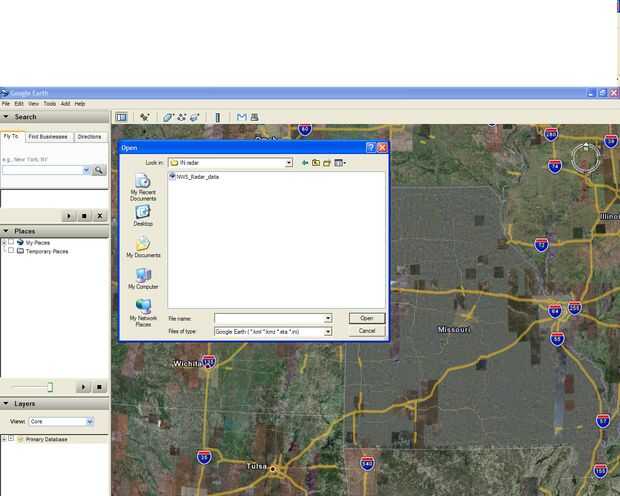Open the View menu
The width and height of the screenshot is (620, 496).
click(x=34, y=104)
